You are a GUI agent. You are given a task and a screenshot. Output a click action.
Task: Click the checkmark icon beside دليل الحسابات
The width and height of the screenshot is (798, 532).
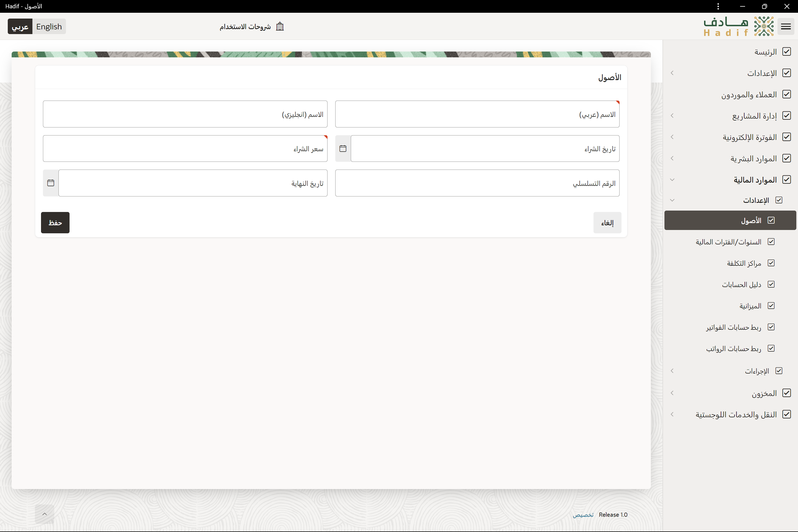771,284
